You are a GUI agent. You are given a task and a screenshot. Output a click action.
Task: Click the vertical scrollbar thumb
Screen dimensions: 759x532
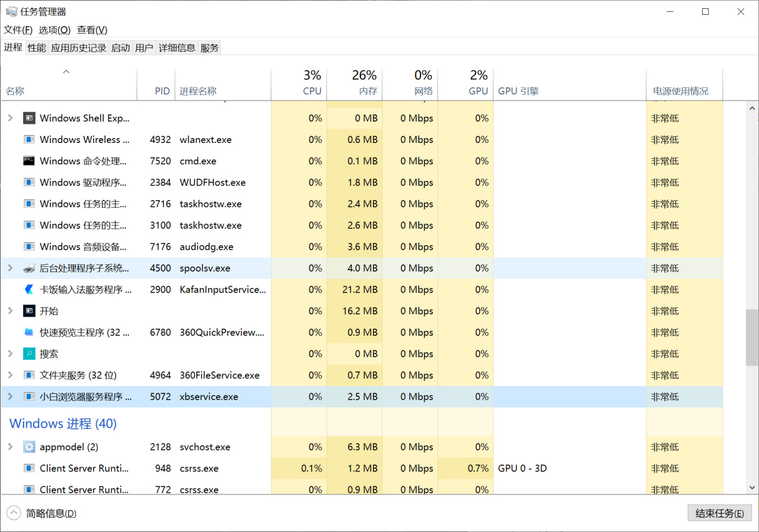click(x=751, y=337)
